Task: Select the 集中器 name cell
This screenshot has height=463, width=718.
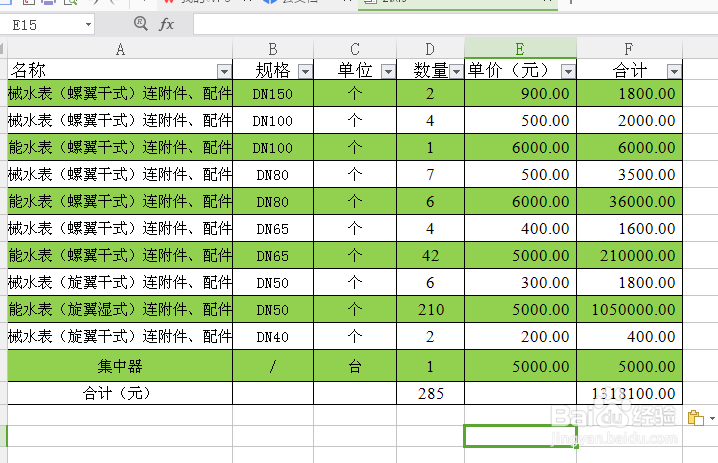Action: (120, 366)
